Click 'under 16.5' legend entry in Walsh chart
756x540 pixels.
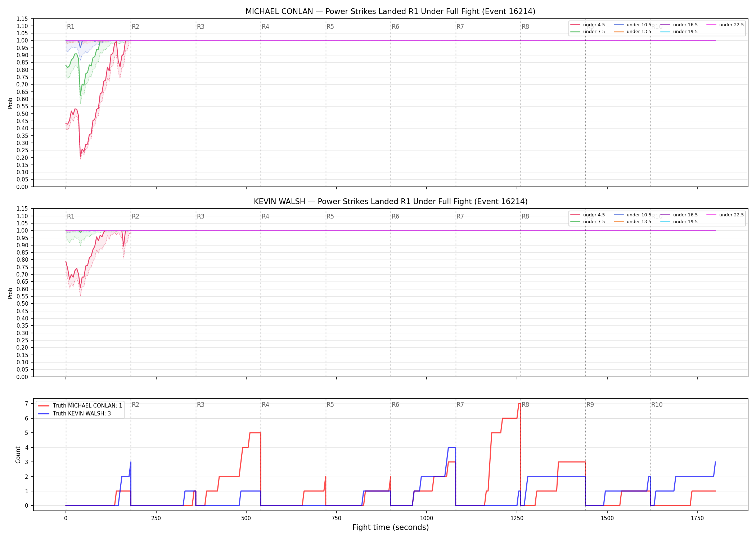pyautogui.click(x=679, y=215)
